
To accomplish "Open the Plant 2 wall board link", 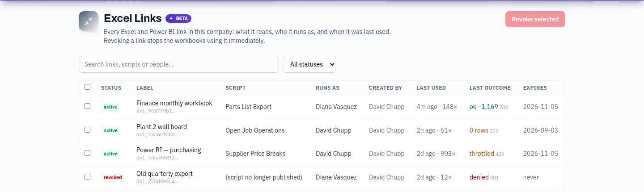I will (x=161, y=127).
